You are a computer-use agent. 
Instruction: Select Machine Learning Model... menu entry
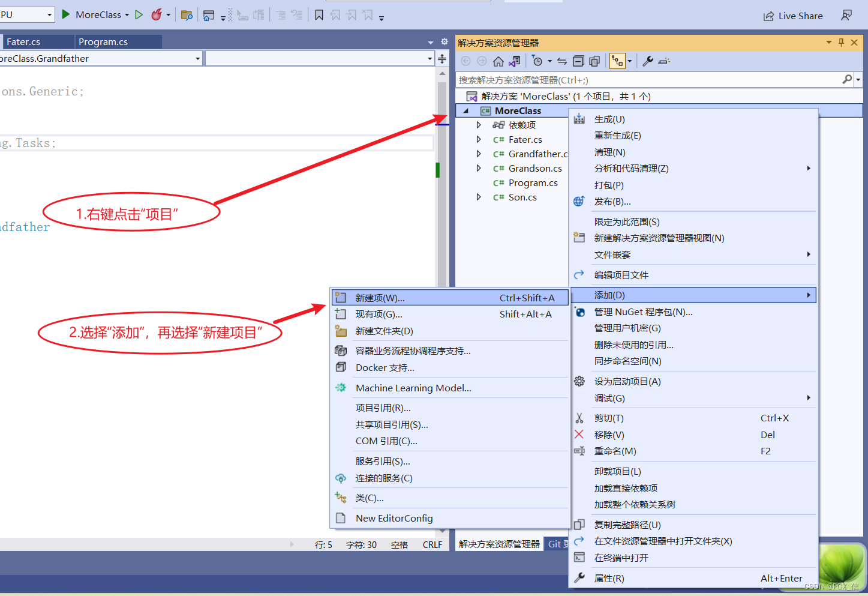[x=450, y=388]
